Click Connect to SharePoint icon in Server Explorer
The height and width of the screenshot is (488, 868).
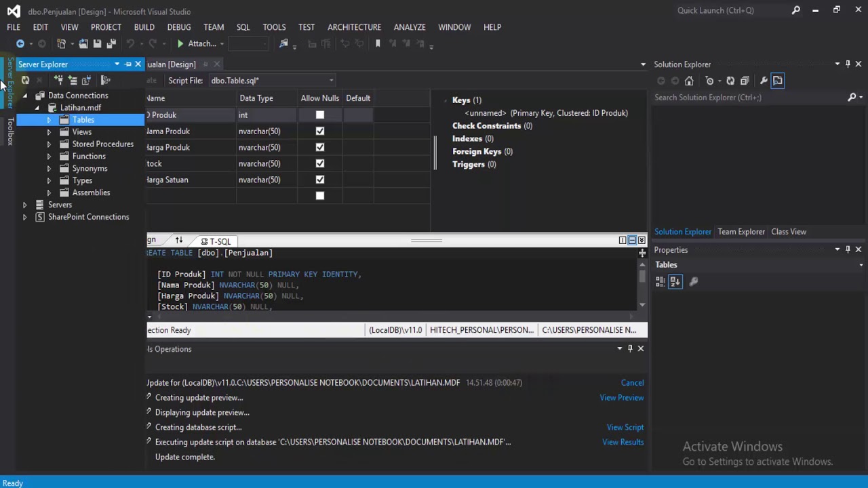[86, 80]
